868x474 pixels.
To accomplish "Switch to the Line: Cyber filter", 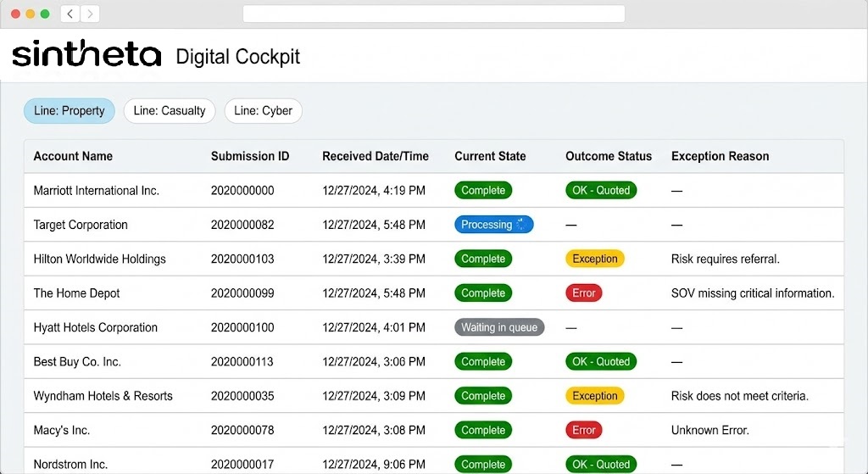I will 263,111.
